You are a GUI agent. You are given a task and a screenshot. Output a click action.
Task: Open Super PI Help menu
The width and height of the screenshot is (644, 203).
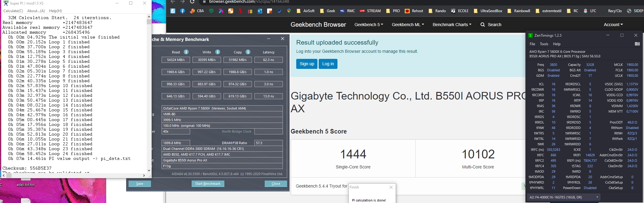55,11
